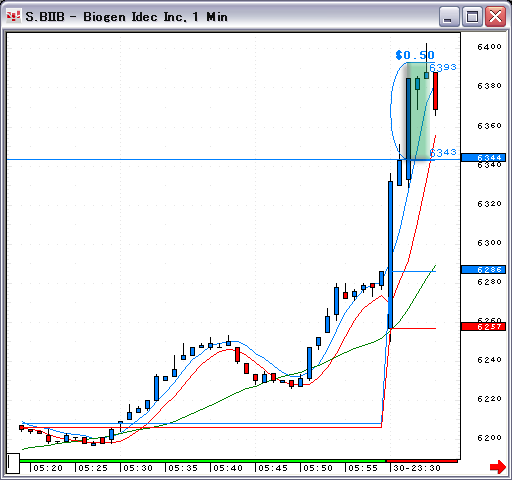Click the small box left of time axis
This screenshot has height=480, width=512.
point(13,463)
